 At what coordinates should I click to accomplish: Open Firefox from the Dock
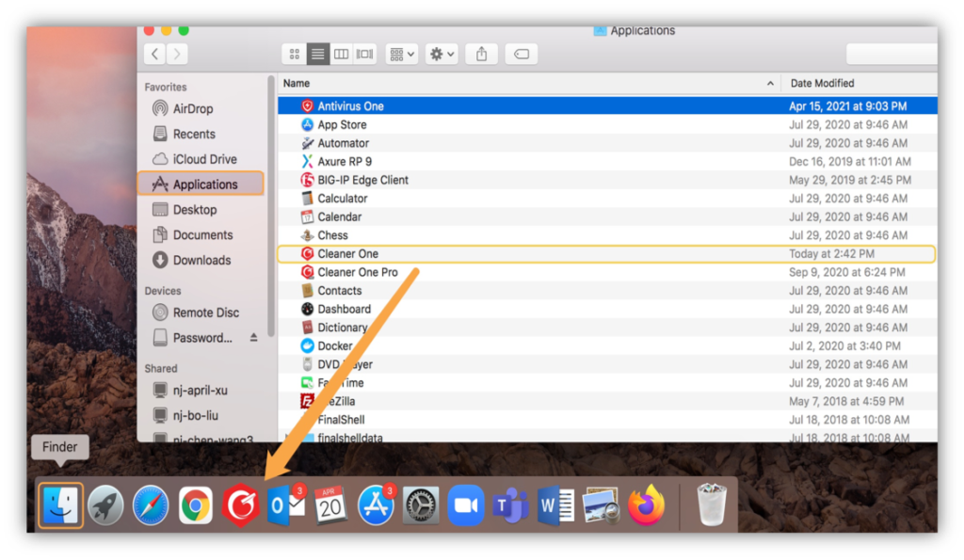pos(646,506)
